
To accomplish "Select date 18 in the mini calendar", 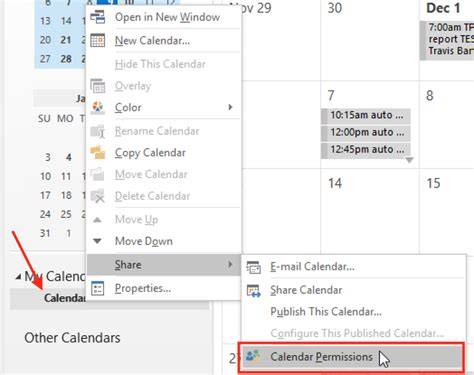I will click(66, 195).
